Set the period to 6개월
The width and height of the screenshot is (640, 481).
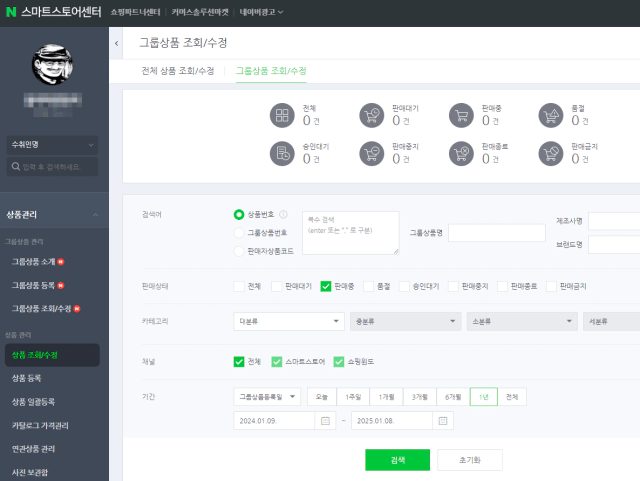(x=453, y=396)
